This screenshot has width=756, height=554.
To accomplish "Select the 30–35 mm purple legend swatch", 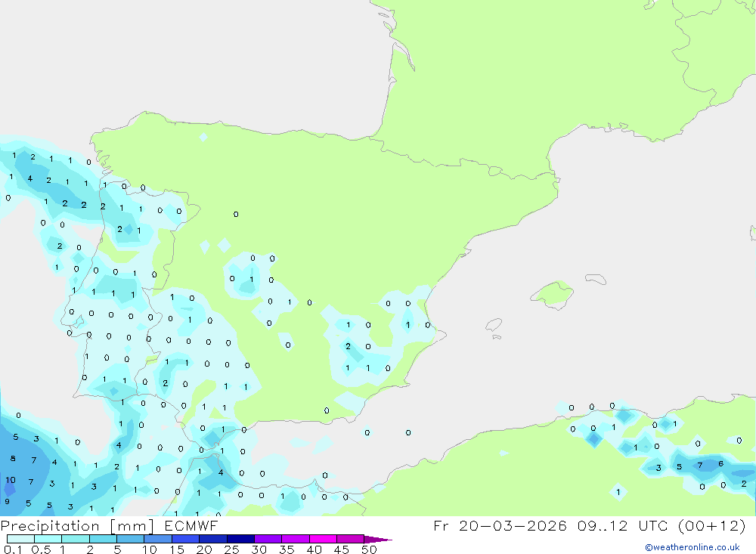I will point(268,539).
